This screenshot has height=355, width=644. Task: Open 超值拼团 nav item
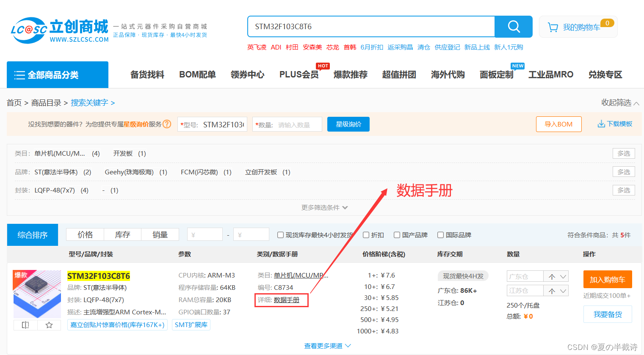(399, 74)
